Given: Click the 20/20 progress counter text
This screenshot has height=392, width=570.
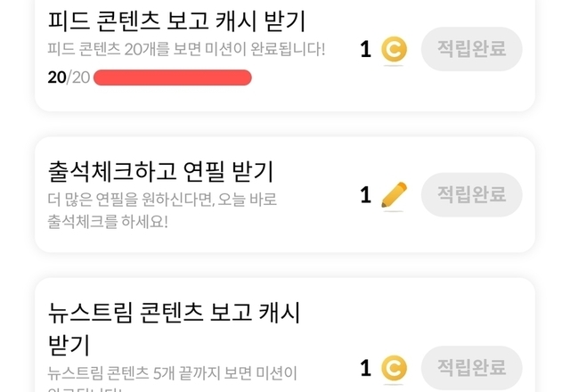Looking at the screenshot, I should pyautogui.click(x=68, y=78).
